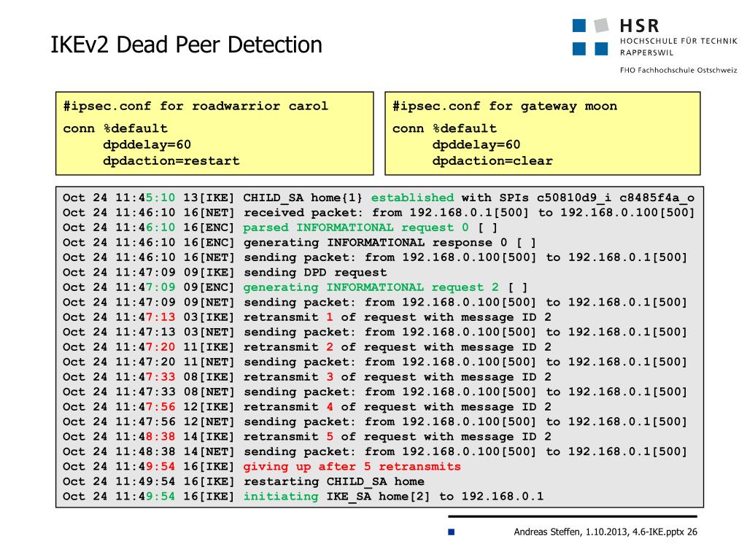Click 'retransmit 2 of request' log line
Image resolution: width=747 pixels, height=560 pixels.
(307, 347)
